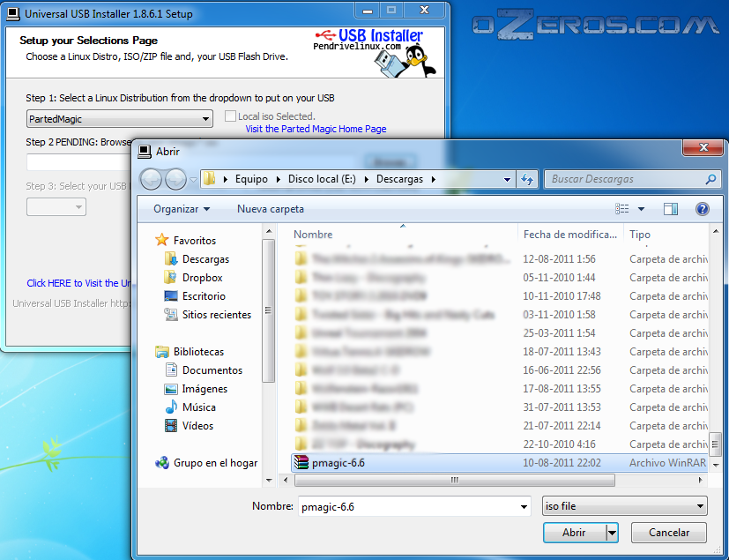Sort by Fecha de modificación column header

[570, 235]
